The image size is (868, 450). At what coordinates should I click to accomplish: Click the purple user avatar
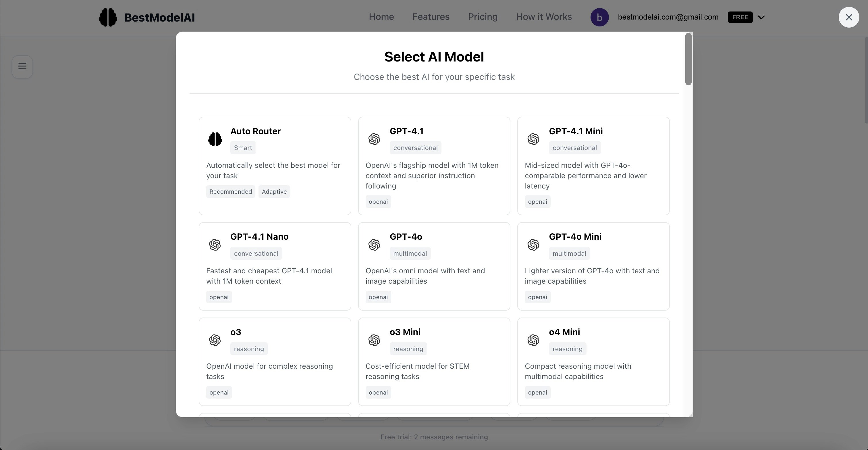599,17
